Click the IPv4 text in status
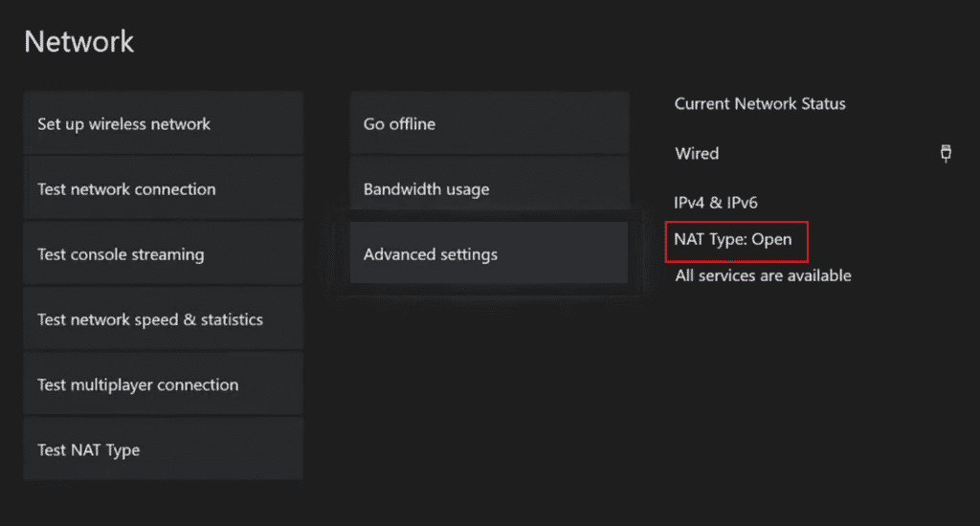Screen dimensions: 980x526 (691, 203)
